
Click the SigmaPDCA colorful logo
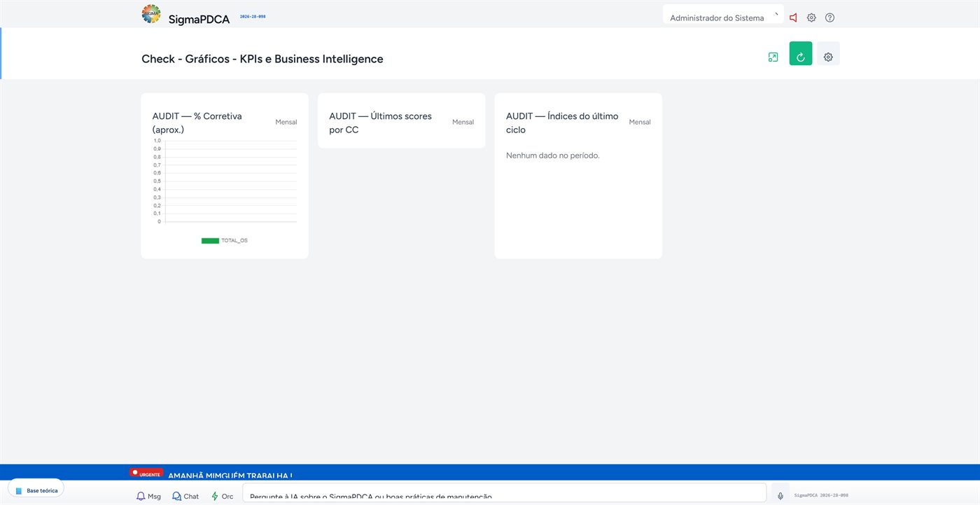150,14
